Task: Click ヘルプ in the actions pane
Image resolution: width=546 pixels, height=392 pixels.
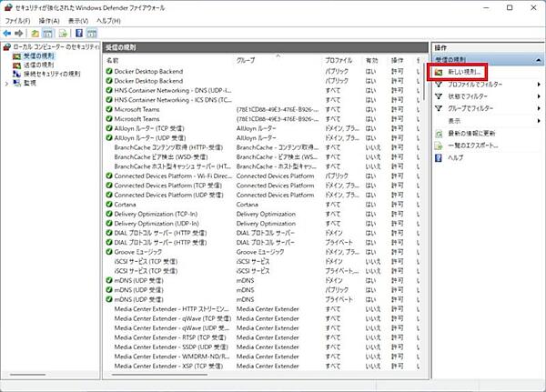Action: 456,157
